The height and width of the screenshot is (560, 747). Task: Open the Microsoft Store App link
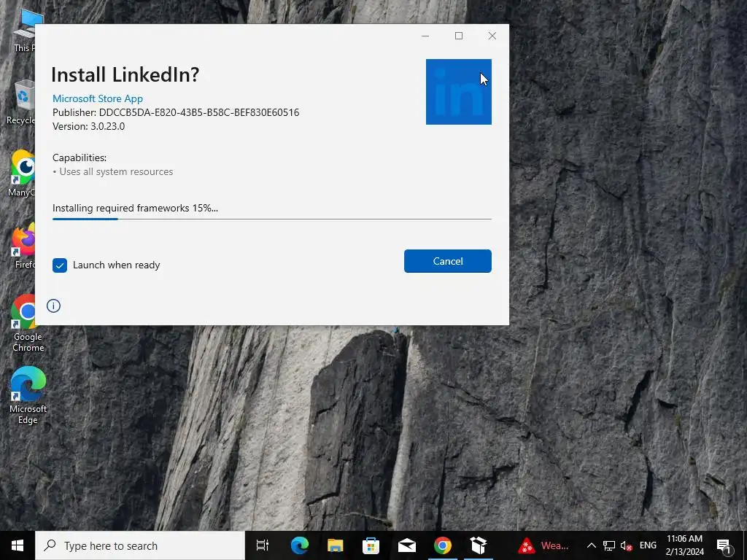[98, 98]
